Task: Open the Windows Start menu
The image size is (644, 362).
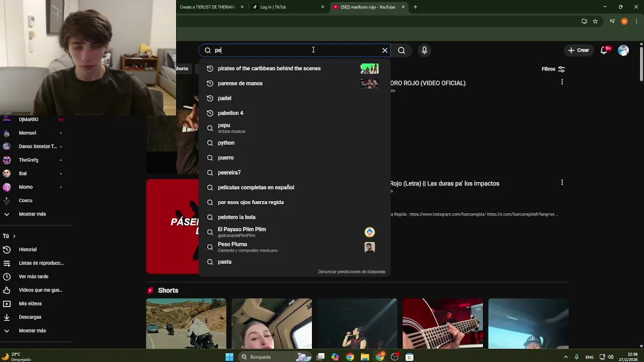Action: [229, 357]
